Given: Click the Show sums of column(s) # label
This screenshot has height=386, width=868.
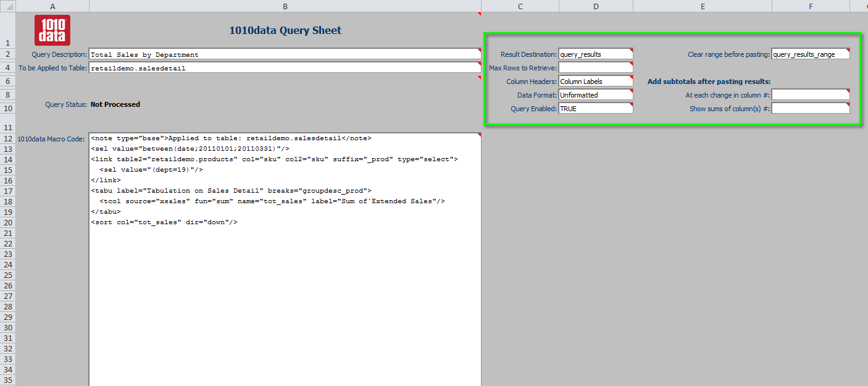Looking at the screenshot, I should point(730,109).
